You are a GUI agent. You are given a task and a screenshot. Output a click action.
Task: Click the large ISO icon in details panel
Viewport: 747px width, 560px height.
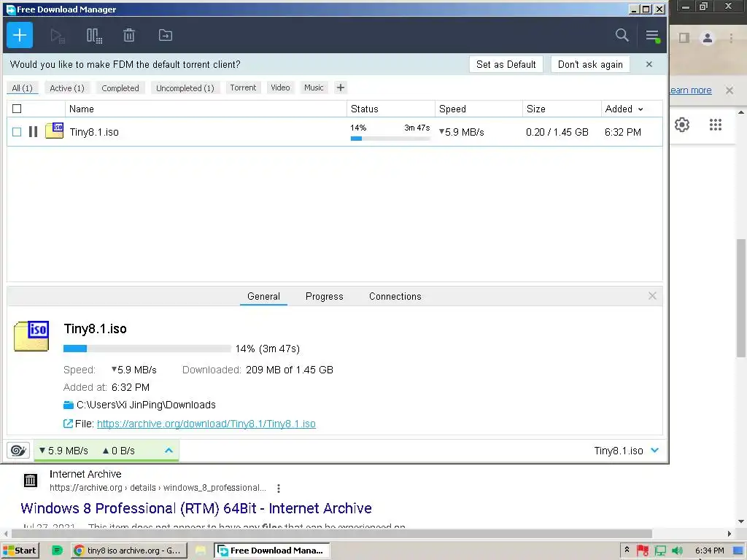click(31, 335)
